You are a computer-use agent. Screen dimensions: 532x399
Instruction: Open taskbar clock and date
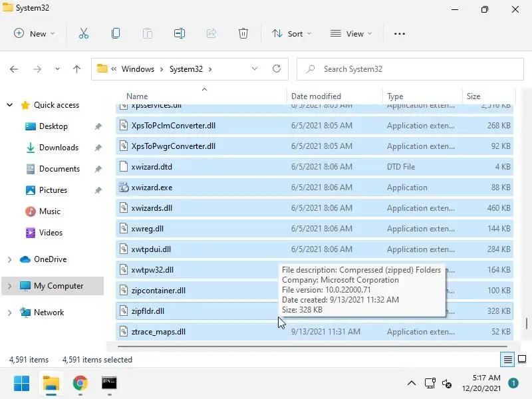tap(481, 383)
